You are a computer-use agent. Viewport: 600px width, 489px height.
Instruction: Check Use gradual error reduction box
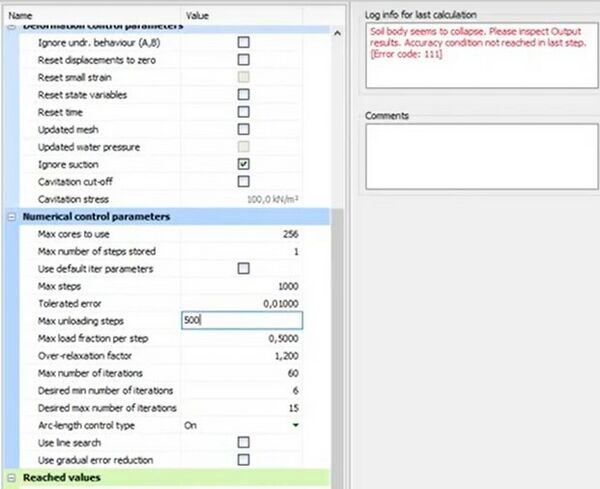click(243, 459)
